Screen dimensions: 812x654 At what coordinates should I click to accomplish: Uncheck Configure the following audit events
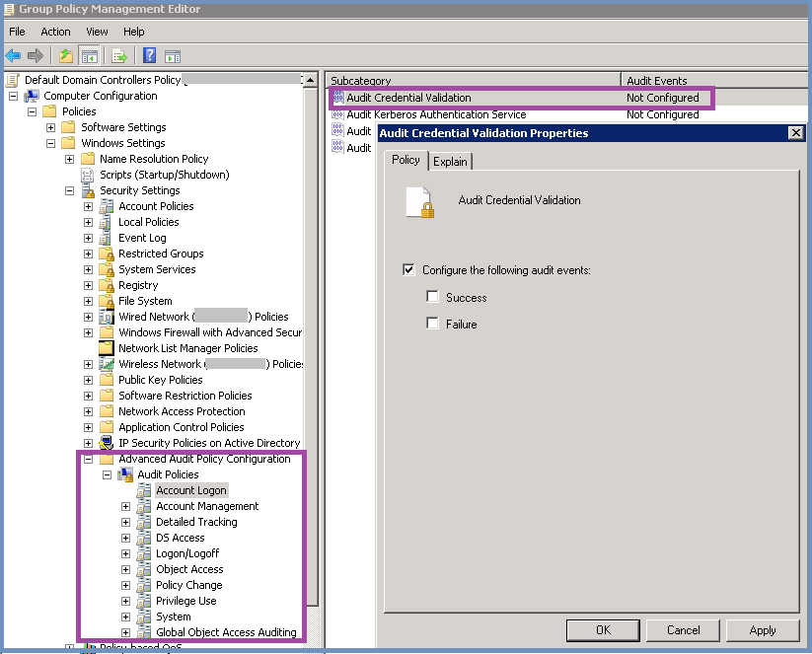pyautogui.click(x=407, y=269)
